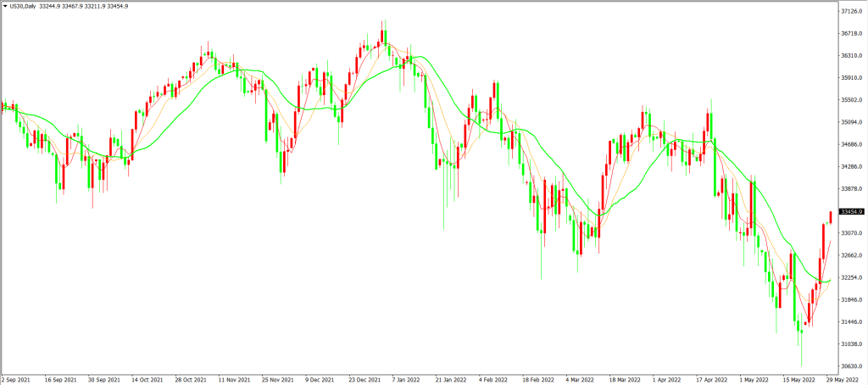Click the 35502.0 level on price scale
Image resolution: width=868 pixels, height=385 pixels.
[850, 100]
